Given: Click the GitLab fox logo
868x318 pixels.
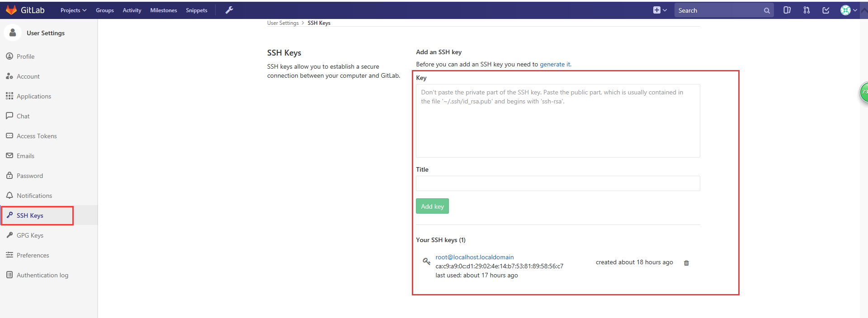Looking at the screenshot, I should (11, 10).
